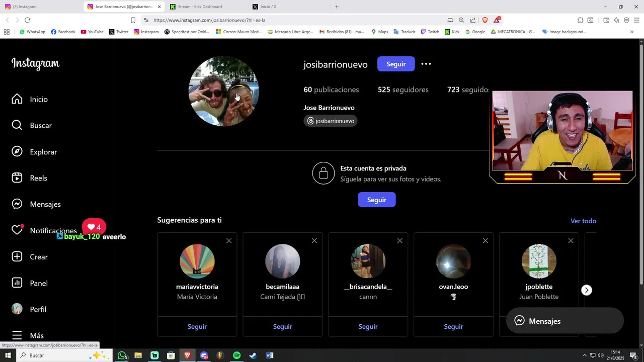644x362 pixels.
Task: Dismiss __brisacandela__ suggestion card
Action: 400,241
